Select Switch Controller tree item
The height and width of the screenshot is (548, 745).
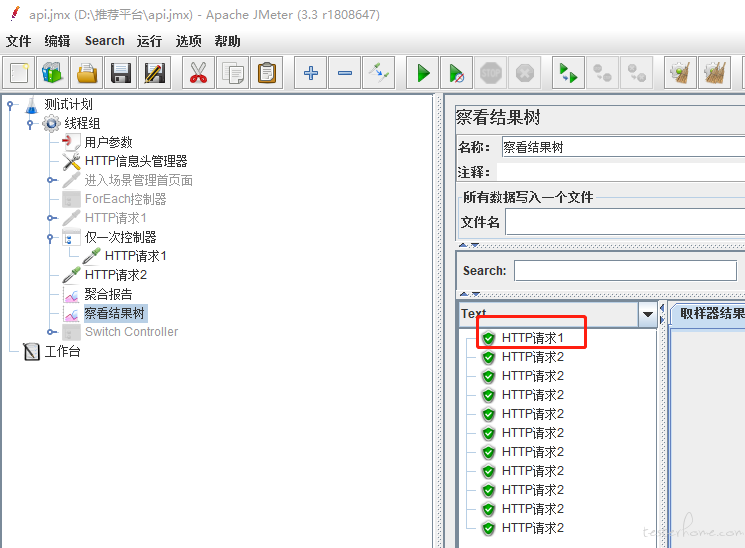(x=131, y=332)
